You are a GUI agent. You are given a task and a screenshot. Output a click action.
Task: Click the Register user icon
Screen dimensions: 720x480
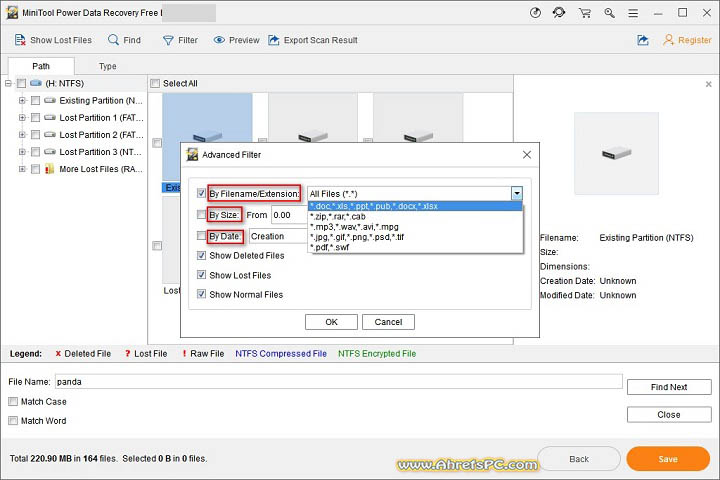point(669,40)
